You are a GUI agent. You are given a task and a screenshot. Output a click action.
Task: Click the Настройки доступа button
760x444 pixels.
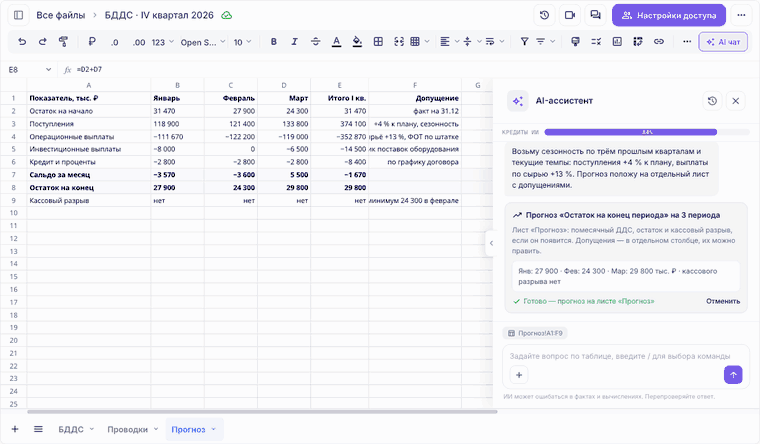tap(668, 15)
